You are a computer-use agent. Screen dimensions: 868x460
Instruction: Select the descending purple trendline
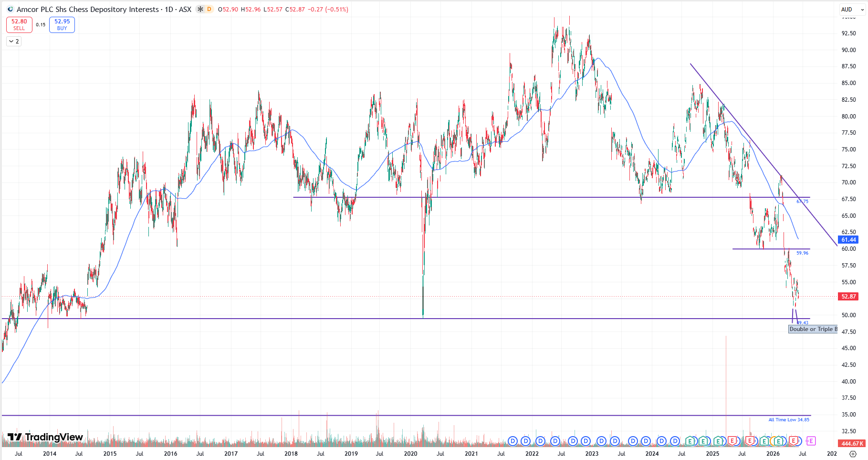click(x=763, y=155)
